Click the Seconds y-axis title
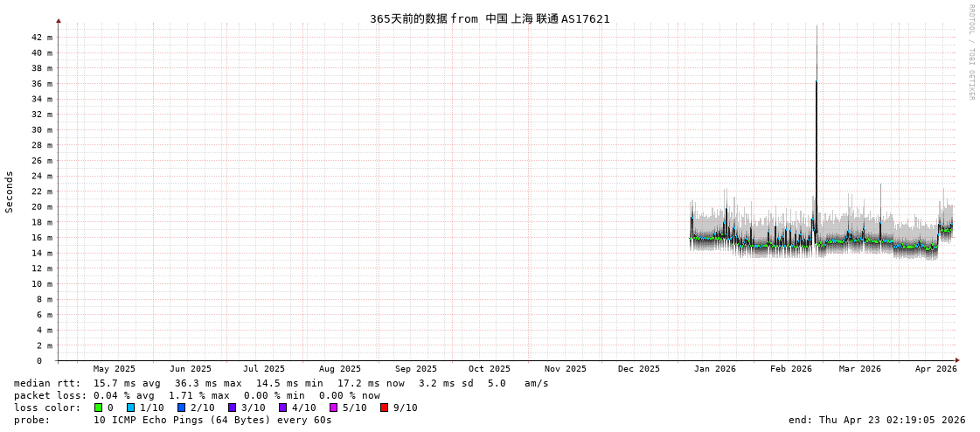 pos(10,192)
